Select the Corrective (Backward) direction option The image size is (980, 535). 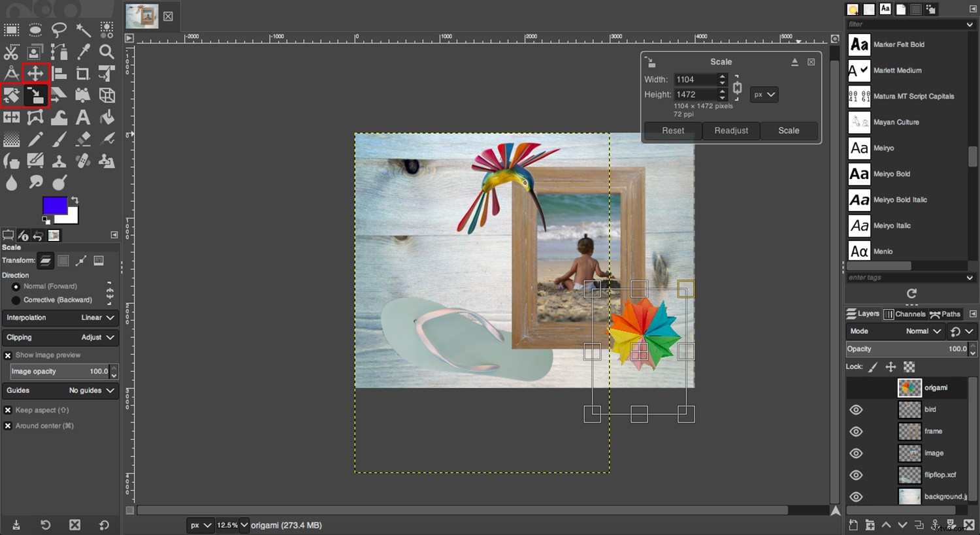pos(16,300)
